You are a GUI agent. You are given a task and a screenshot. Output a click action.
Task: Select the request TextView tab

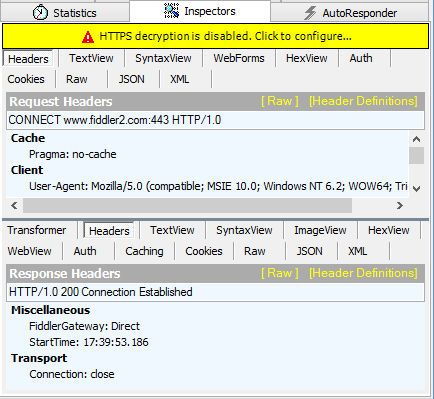pos(91,58)
